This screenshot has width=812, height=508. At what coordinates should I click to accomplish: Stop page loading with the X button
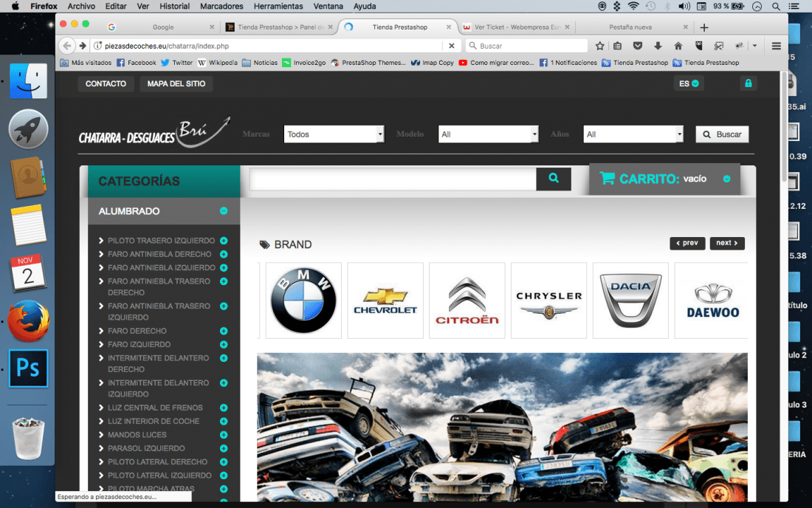tap(452, 46)
